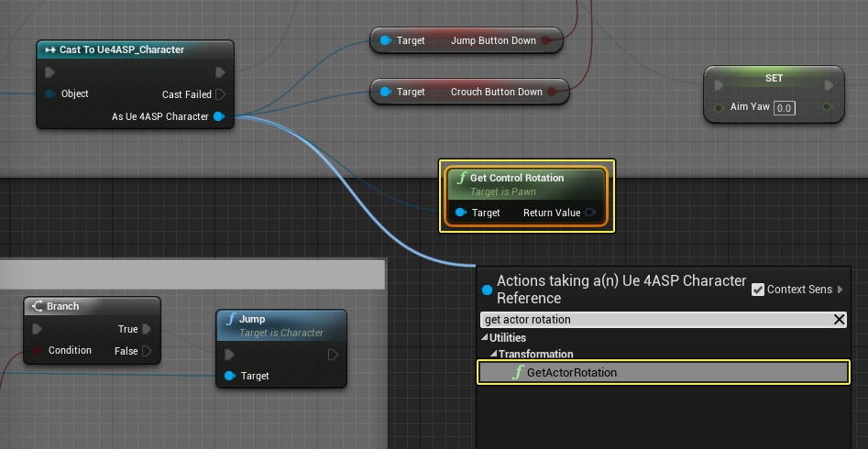Click the Target pin on Get Control Rotation

coord(460,213)
